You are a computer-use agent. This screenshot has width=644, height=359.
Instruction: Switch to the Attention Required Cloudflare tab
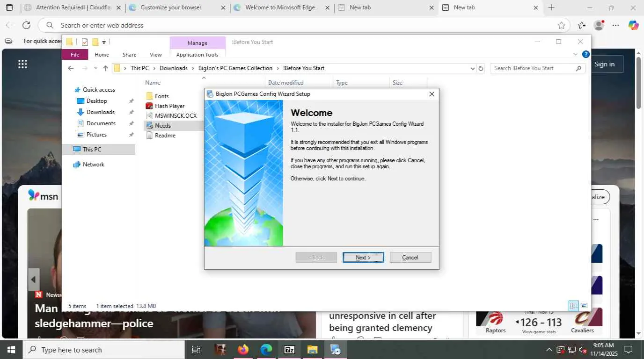[73, 7]
